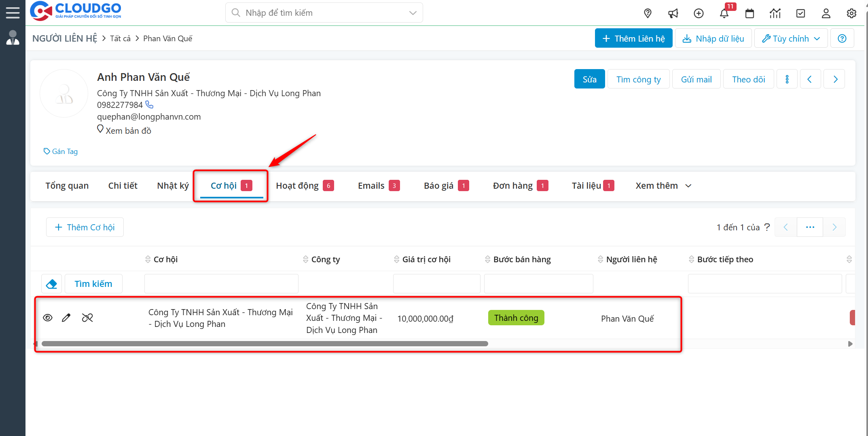This screenshot has height=436, width=868.
Task: Open the notifications bell icon
Action: click(x=724, y=13)
